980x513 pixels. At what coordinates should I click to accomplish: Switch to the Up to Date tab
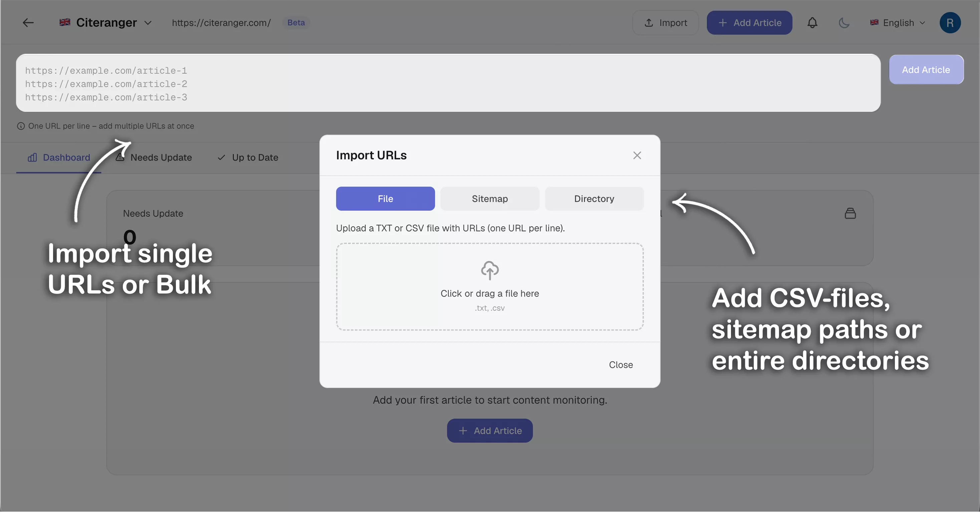click(x=248, y=158)
